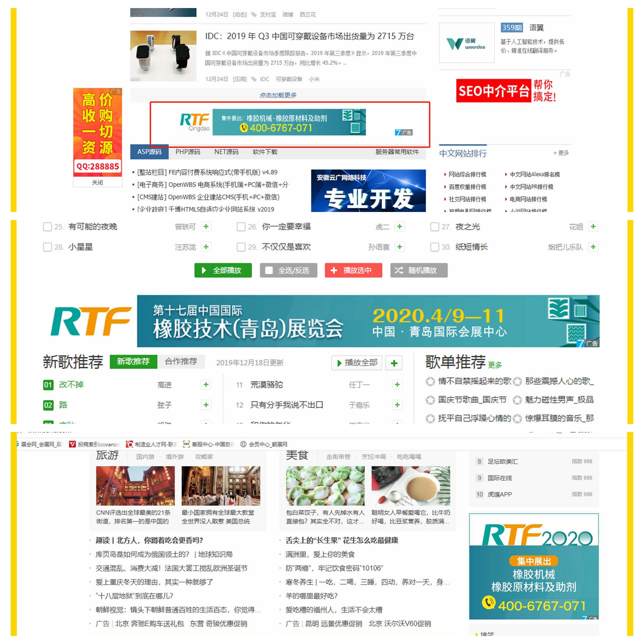Select the 合作推荐 tab
Screen dimensions: 644x644
(x=181, y=361)
